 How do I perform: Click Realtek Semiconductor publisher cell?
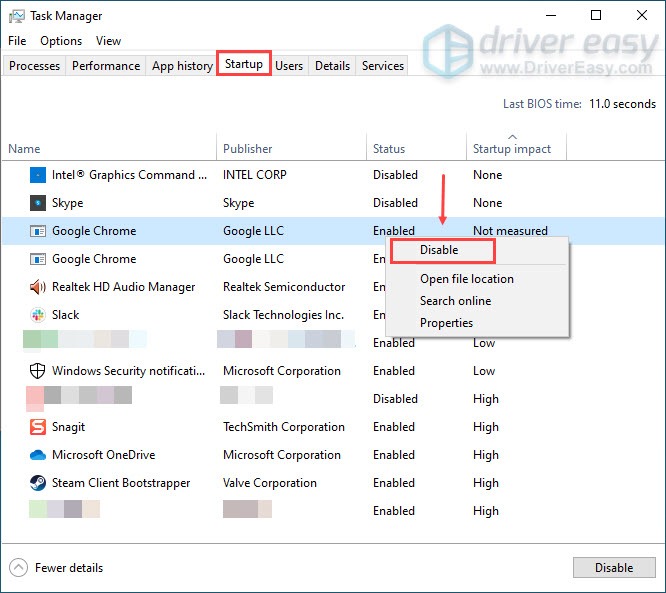(284, 287)
